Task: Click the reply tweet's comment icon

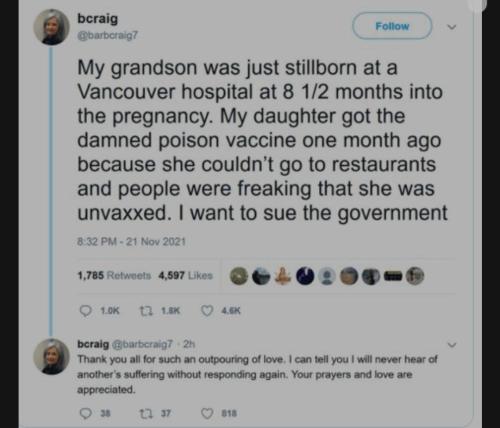Action: [86, 413]
